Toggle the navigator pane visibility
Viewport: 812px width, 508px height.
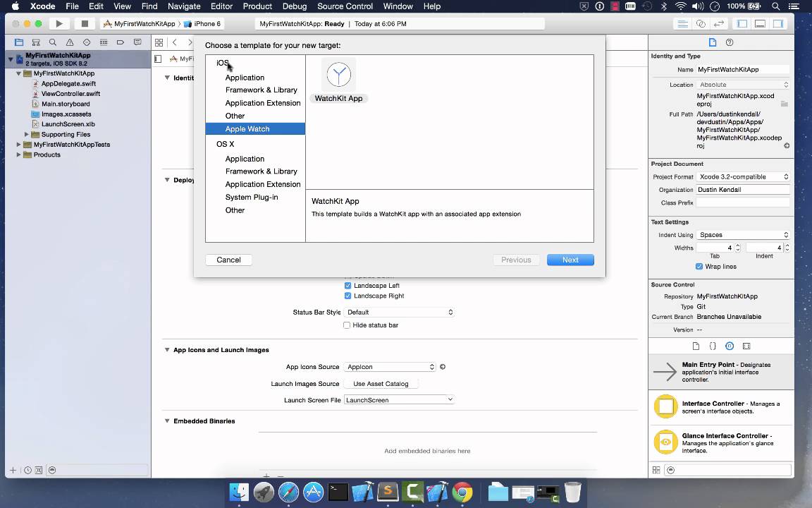tap(742, 23)
